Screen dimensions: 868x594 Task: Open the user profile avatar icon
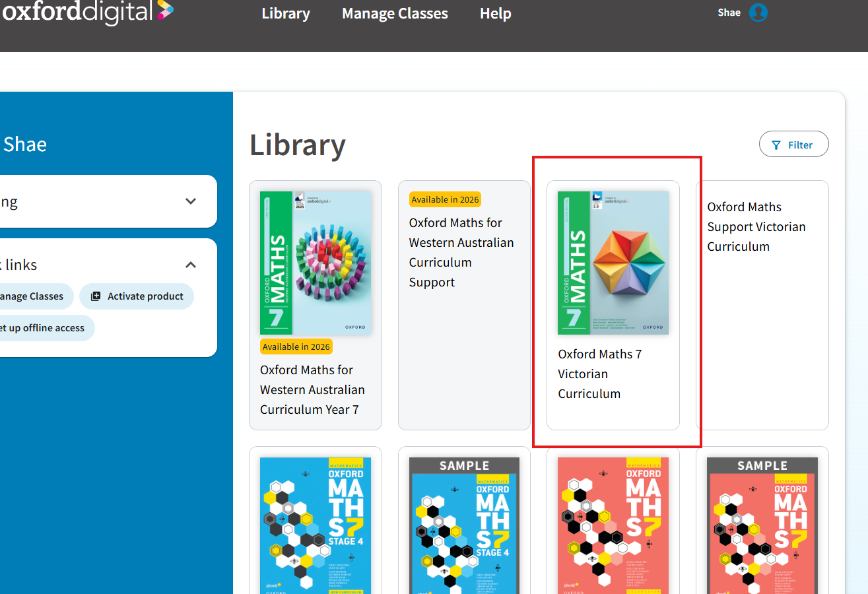pos(758,13)
